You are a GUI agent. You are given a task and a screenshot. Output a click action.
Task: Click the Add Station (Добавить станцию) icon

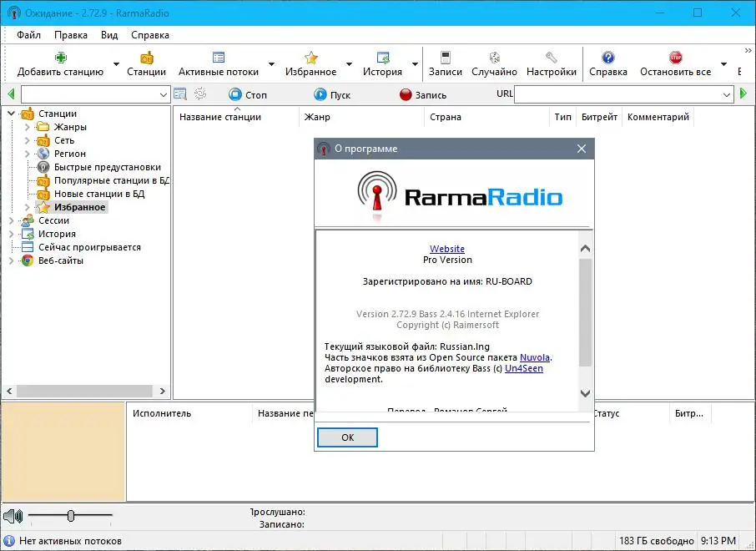click(60, 58)
